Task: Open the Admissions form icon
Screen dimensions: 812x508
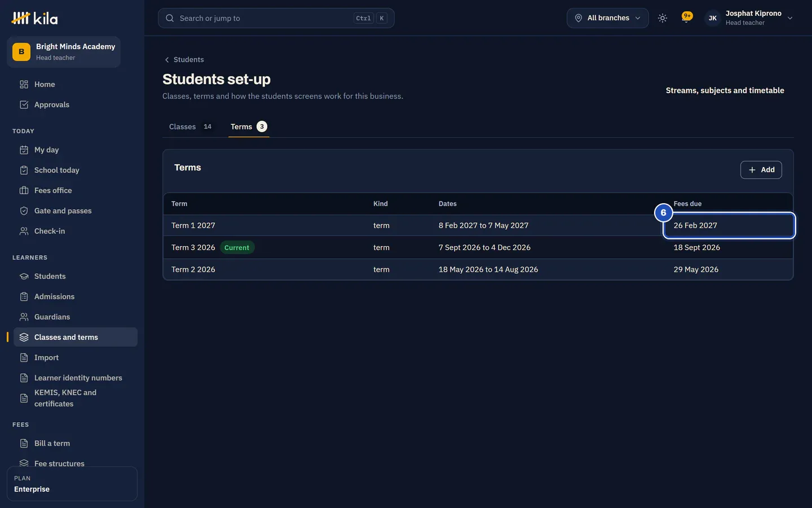Action: [x=24, y=297]
